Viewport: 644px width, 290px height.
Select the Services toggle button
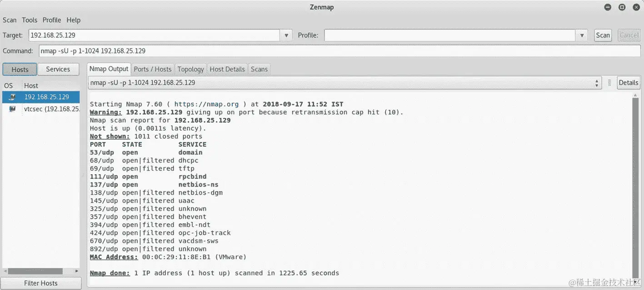[x=58, y=69]
